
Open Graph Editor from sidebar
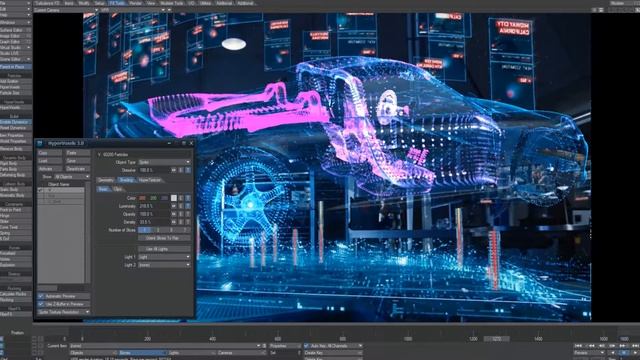[x=16, y=42]
